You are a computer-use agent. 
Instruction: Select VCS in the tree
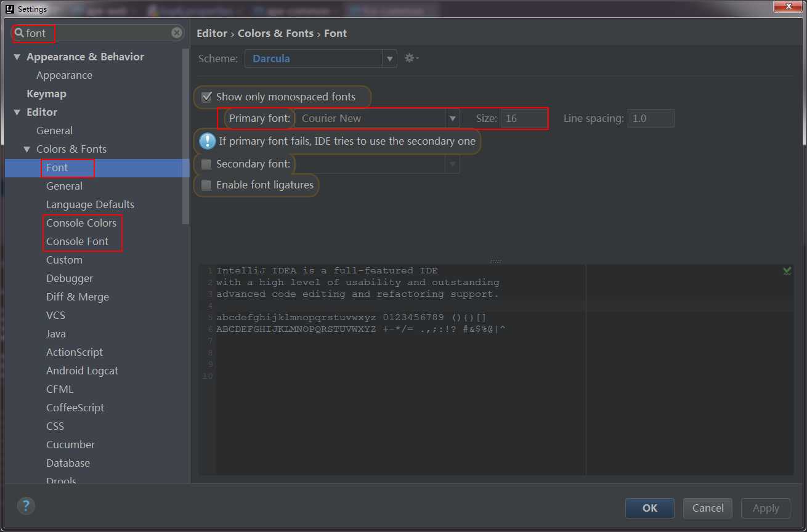pyautogui.click(x=55, y=315)
